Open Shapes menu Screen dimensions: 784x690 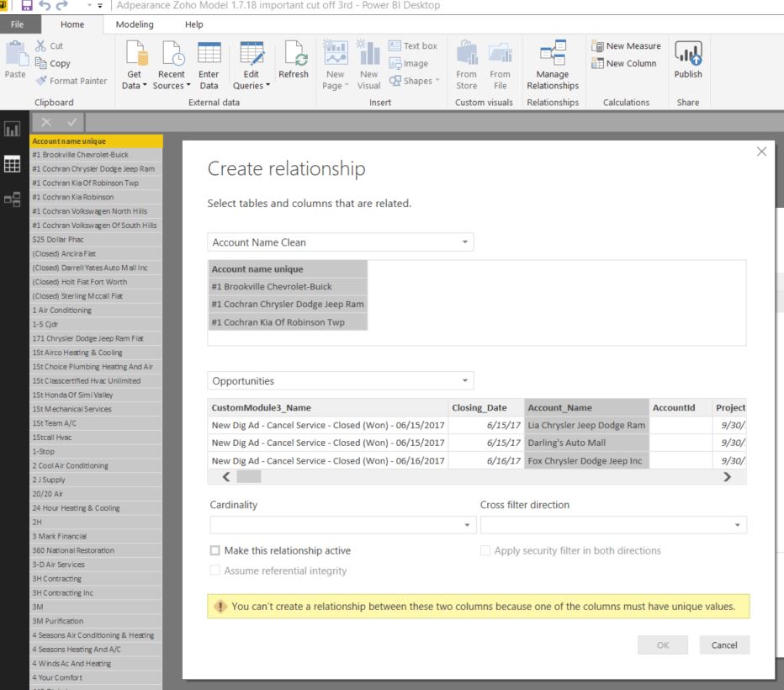click(414, 81)
